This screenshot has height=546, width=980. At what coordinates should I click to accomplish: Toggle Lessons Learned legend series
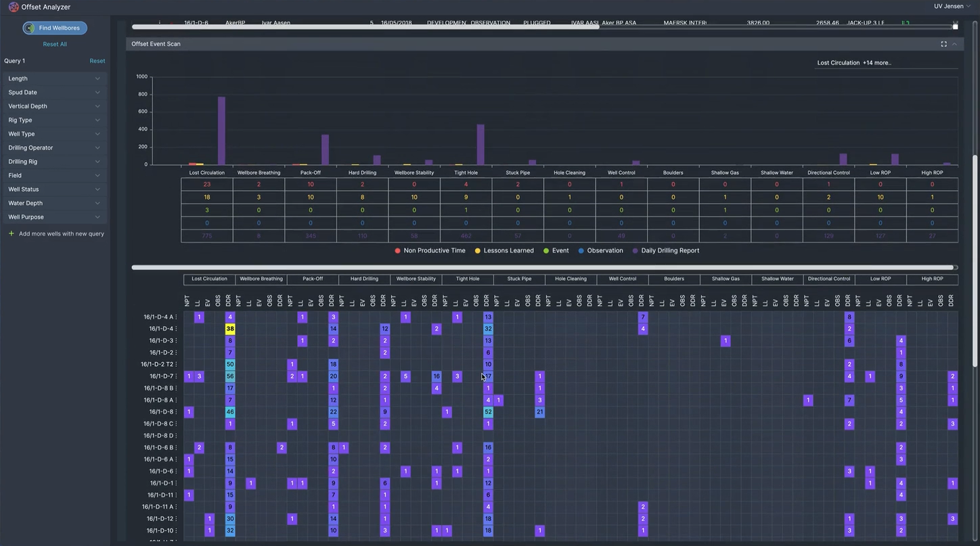point(504,250)
